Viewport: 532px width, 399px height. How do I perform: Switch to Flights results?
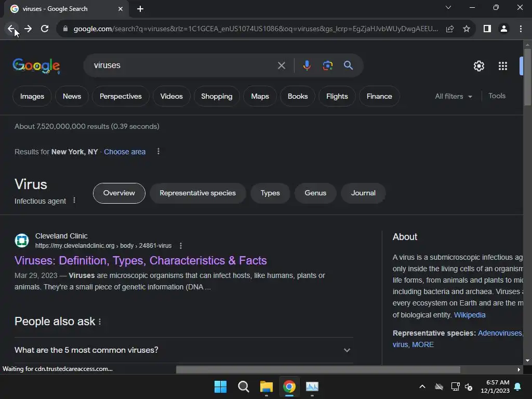[x=337, y=96]
